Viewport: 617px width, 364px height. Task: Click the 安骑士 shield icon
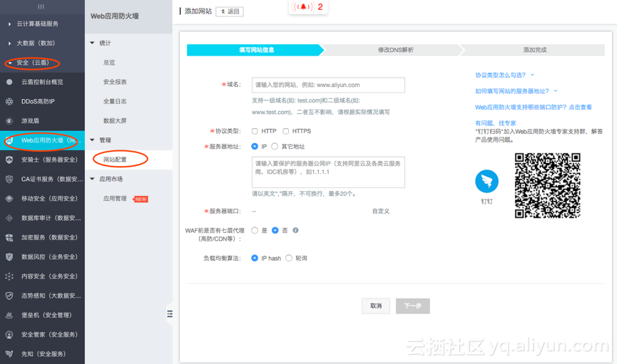9,160
